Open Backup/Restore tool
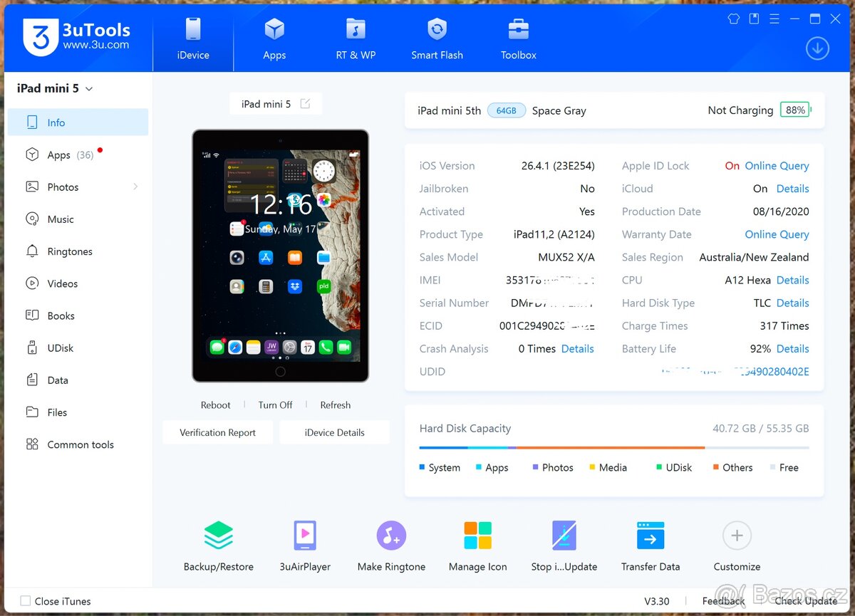This screenshot has height=616, width=855. pos(219,546)
